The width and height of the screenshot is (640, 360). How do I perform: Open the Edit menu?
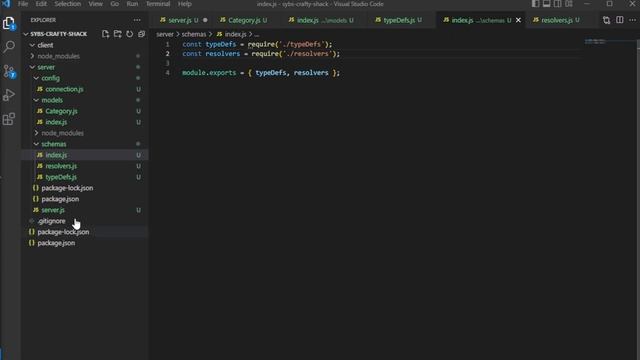pos(41,4)
